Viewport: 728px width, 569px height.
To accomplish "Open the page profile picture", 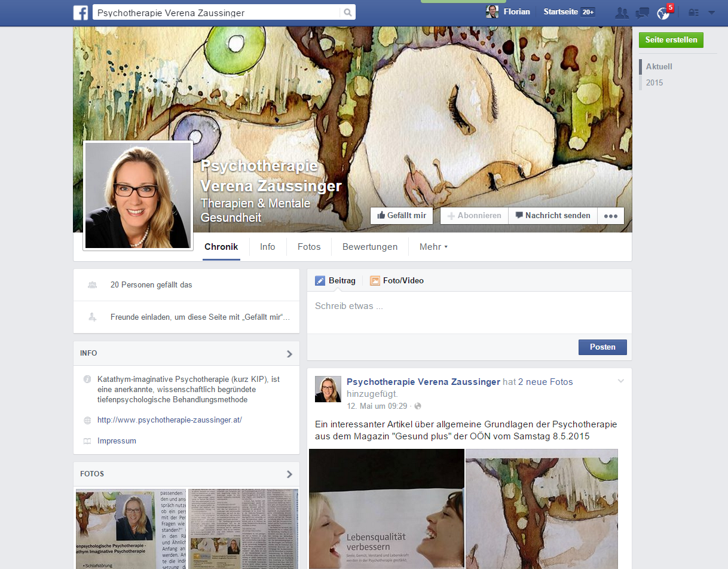I will (x=138, y=196).
